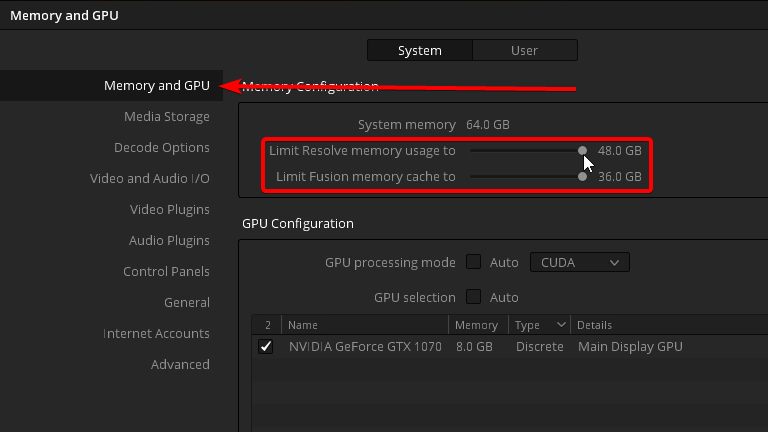Open Media Storage settings
Image resolution: width=768 pixels, height=432 pixels.
[x=167, y=117]
